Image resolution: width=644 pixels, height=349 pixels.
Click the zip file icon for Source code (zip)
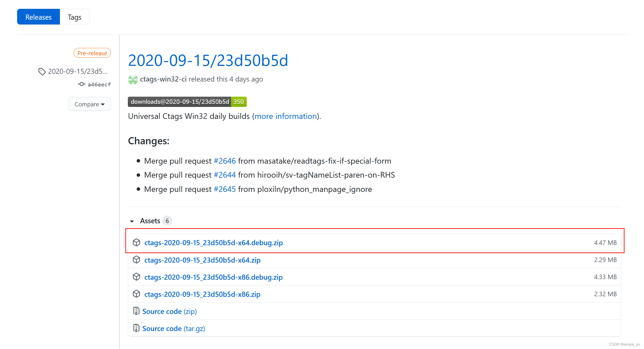click(x=136, y=311)
